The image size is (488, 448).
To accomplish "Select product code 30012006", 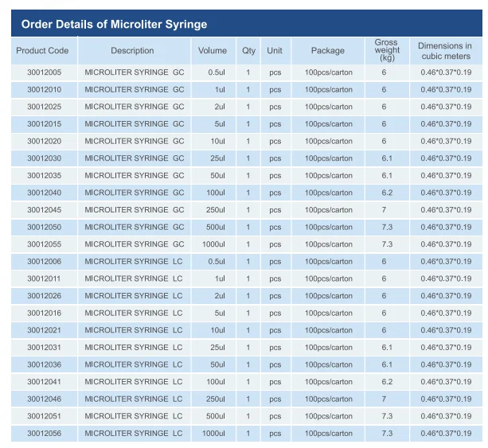I will (45, 262).
